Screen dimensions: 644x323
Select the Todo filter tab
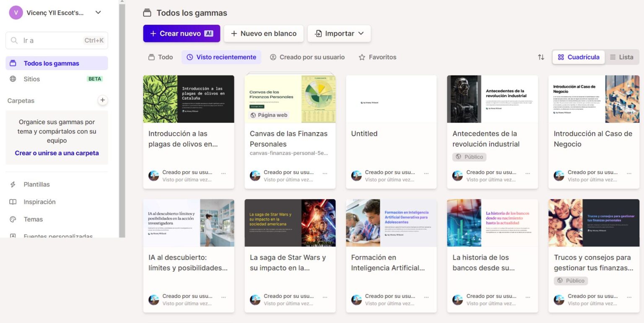160,57
